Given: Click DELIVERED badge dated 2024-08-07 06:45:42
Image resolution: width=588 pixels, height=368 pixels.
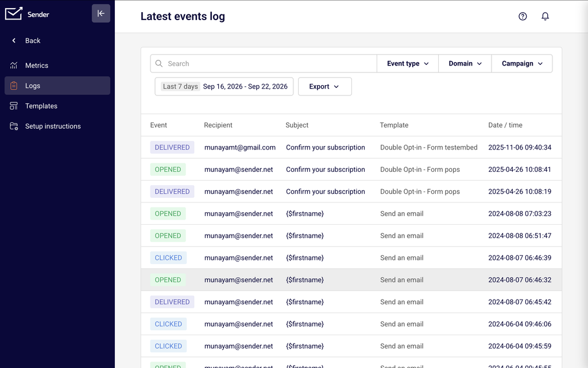Looking at the screenshot, I should click(x=172, y=302).
